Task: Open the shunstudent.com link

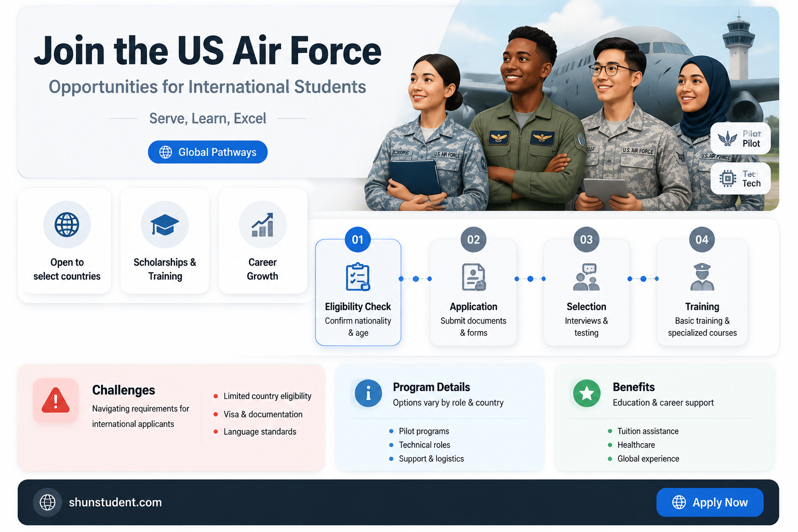Action: tap(115, 502)
